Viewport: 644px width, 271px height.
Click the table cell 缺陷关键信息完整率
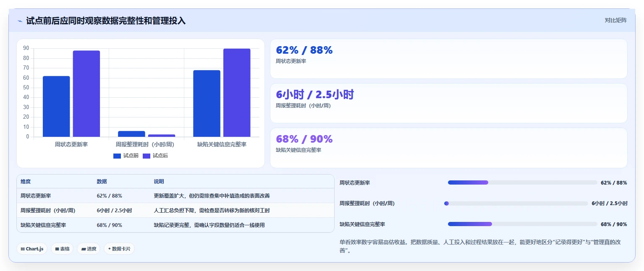(43, 225)
